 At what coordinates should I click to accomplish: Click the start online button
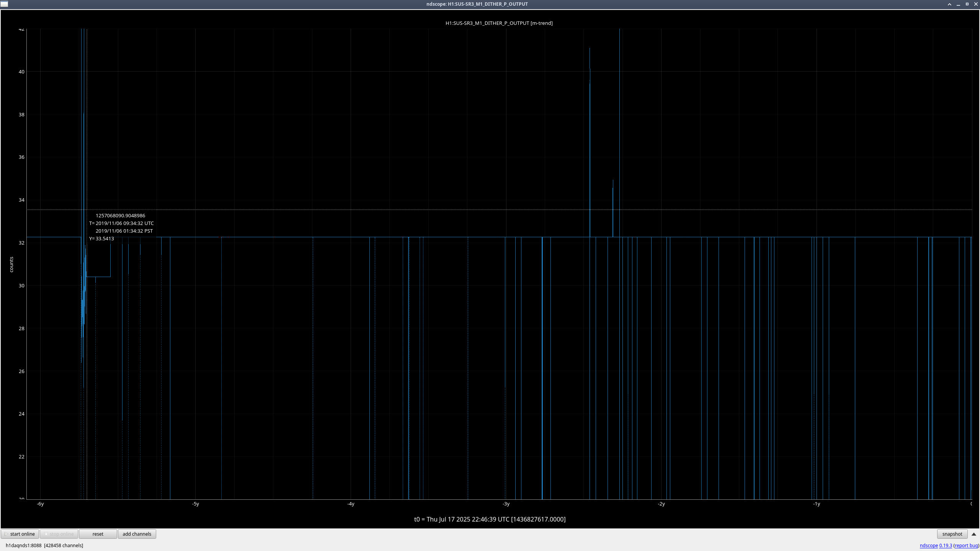coord(20,534)
